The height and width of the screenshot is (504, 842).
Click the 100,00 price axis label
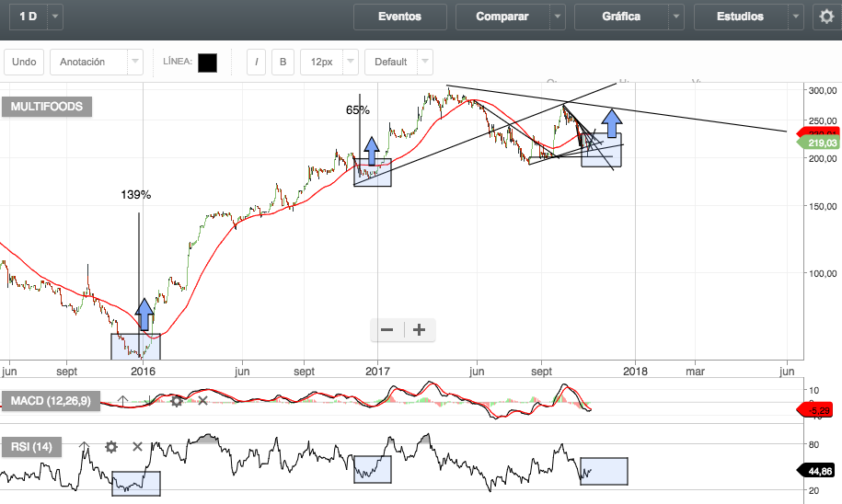pos(823,273)
